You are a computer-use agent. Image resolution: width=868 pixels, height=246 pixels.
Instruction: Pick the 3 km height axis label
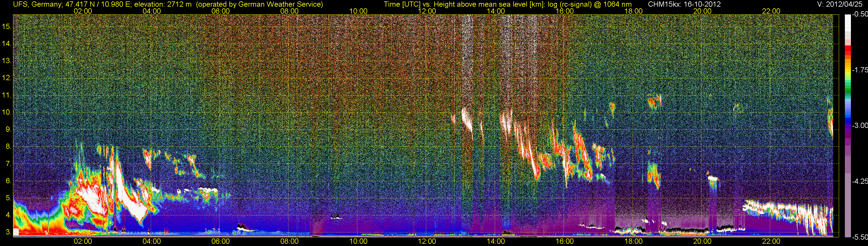coord(8,232)
